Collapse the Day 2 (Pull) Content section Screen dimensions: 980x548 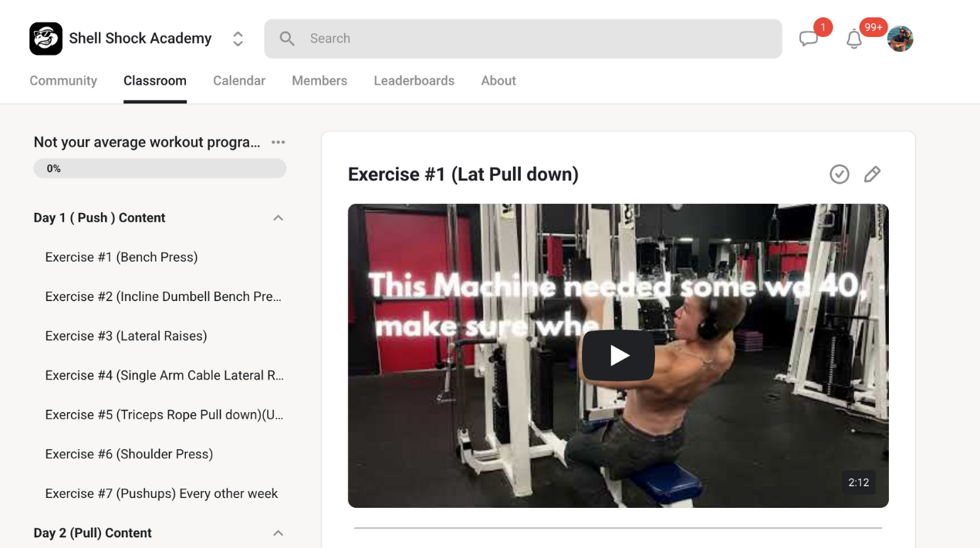(x=278, y=533)
